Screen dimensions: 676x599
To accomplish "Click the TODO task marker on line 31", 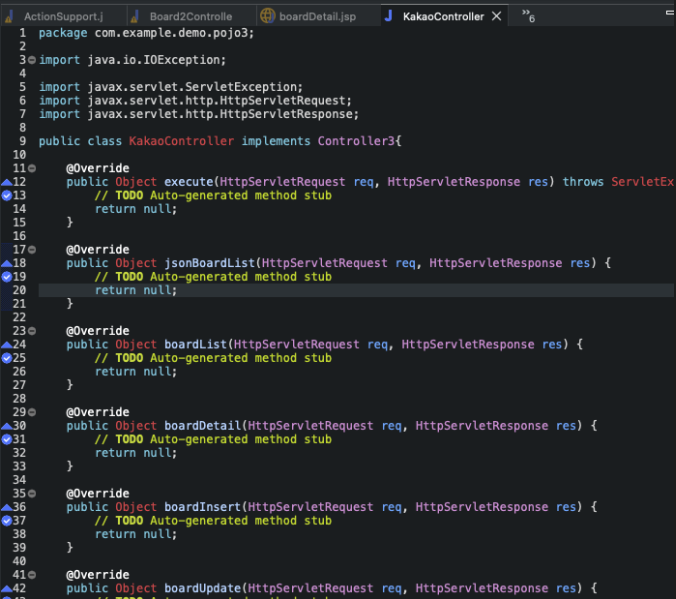I will pyautogui.click(x=6, y=439).
